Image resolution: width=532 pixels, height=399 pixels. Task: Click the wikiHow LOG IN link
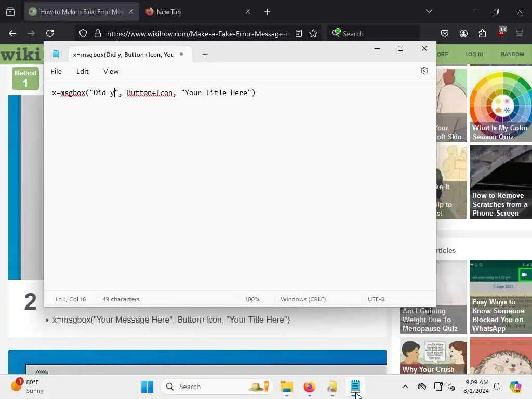[474, 54]
